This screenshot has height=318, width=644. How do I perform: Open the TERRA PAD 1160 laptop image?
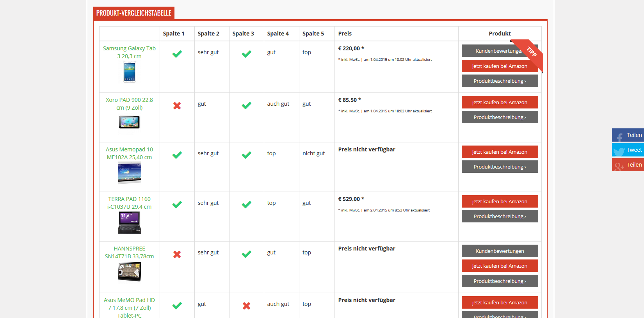tap(130, 223)
